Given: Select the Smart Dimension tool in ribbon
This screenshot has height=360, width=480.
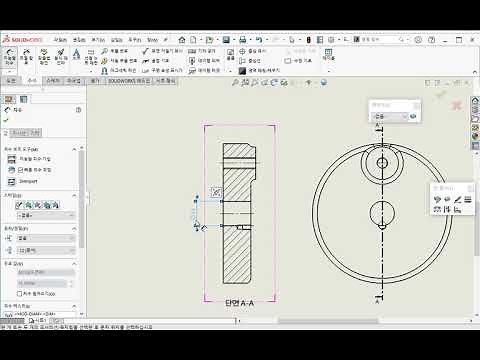Looking at the screenshot, I should [9, 56].
